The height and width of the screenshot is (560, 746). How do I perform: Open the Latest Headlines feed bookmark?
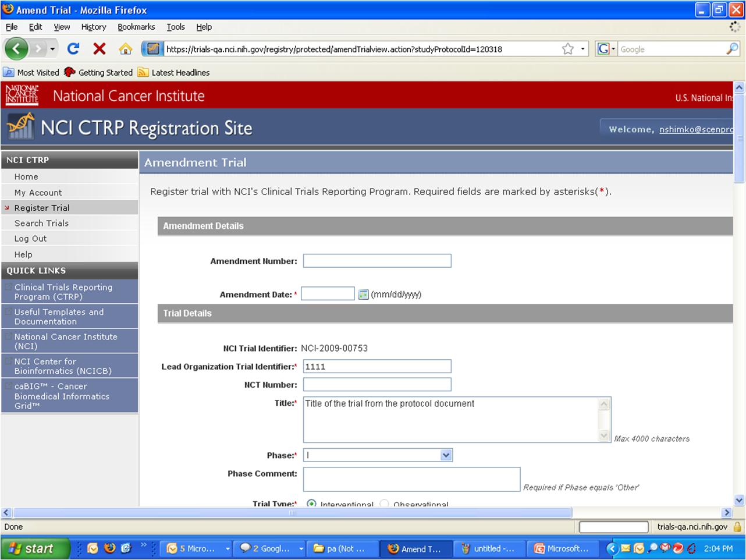[173, 72]
